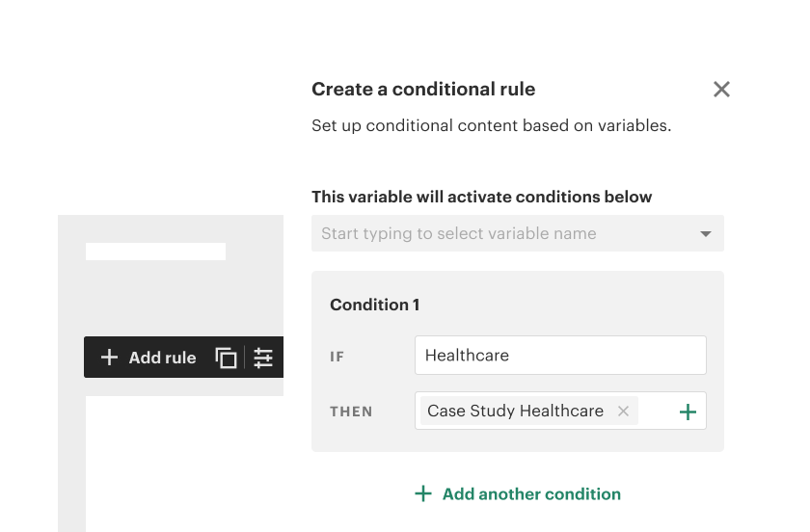Click the THEN label
Screen dimensions: 810x532
351,412
